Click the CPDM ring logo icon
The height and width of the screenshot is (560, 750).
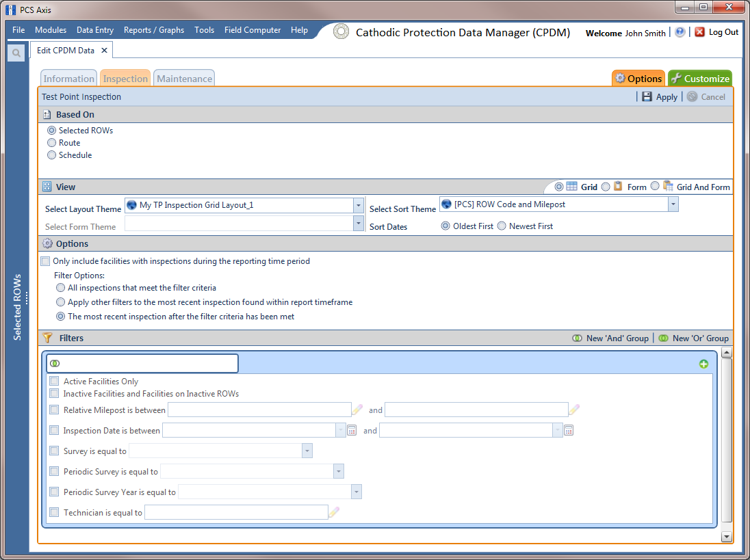pos(341,31)
